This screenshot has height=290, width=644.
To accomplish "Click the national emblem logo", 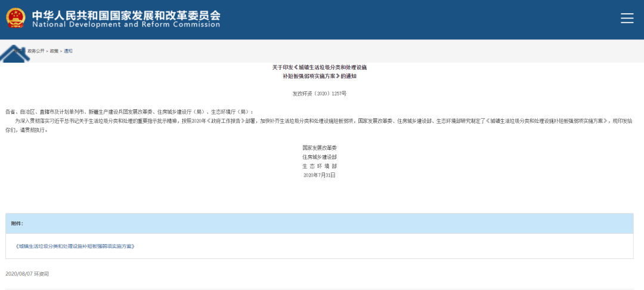I will [x=16, y=18].
